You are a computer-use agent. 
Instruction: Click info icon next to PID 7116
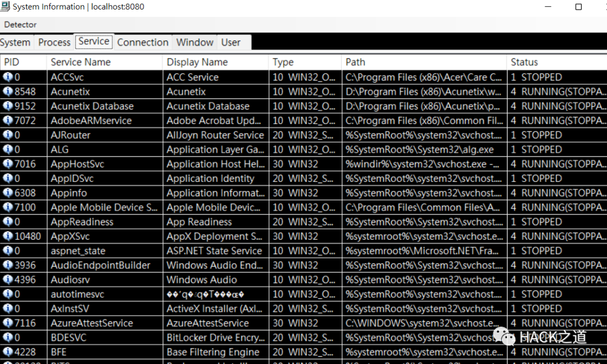pos(8,323)
